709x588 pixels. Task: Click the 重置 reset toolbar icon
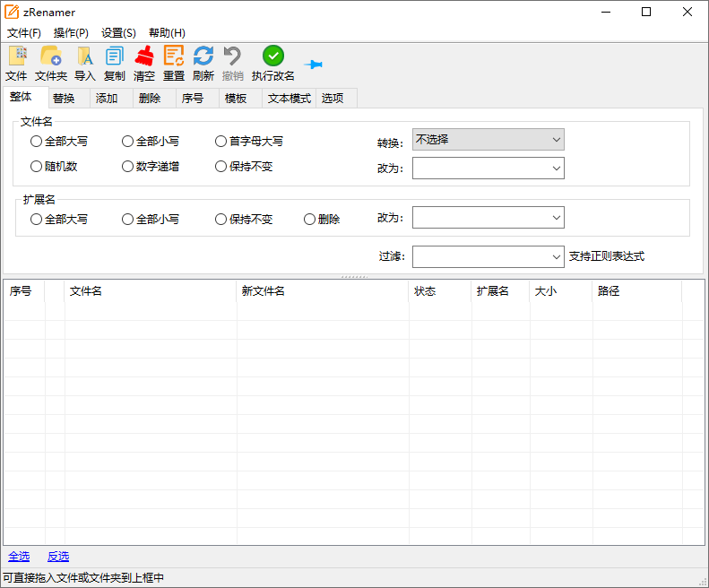174,56
